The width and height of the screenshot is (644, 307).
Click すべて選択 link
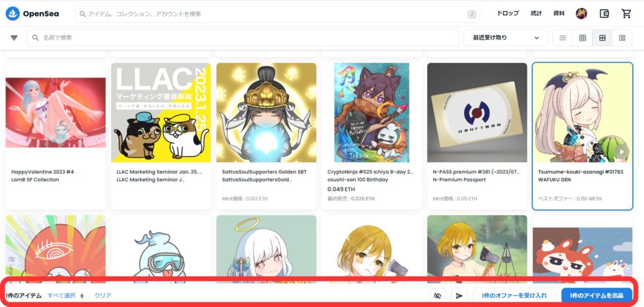[x=61, y=295]
